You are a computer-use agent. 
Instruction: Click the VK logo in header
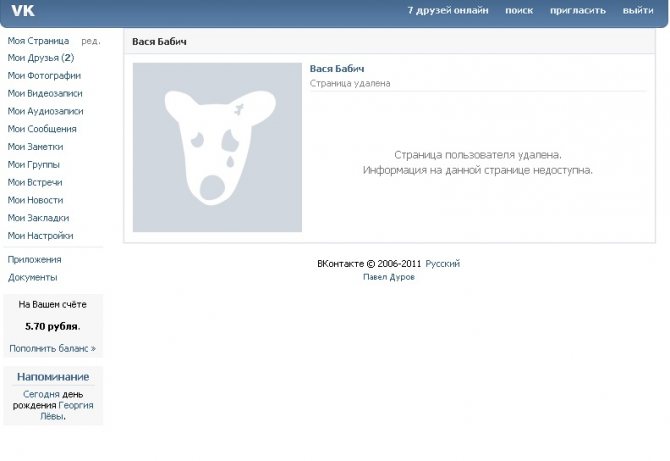23,10
